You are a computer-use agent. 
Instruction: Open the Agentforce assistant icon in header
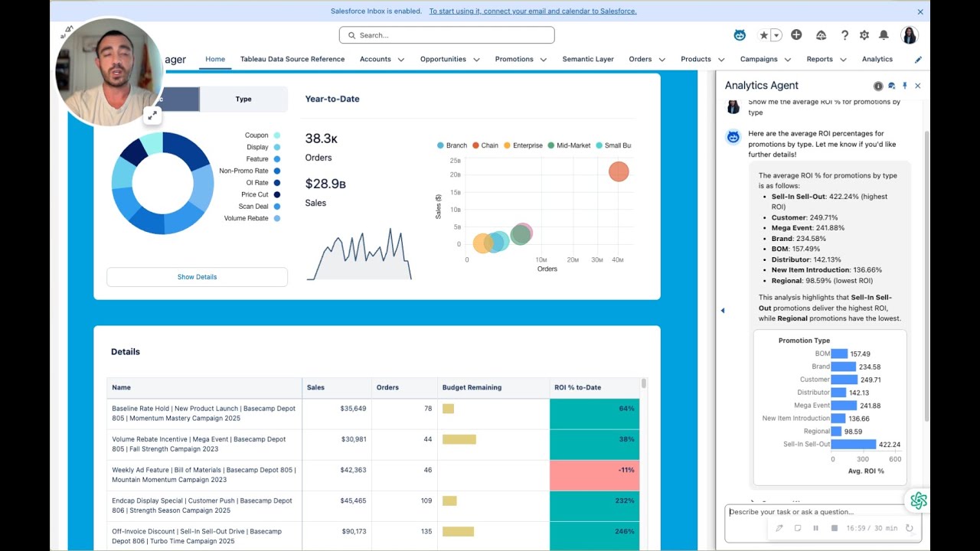(x=740, y=35)
